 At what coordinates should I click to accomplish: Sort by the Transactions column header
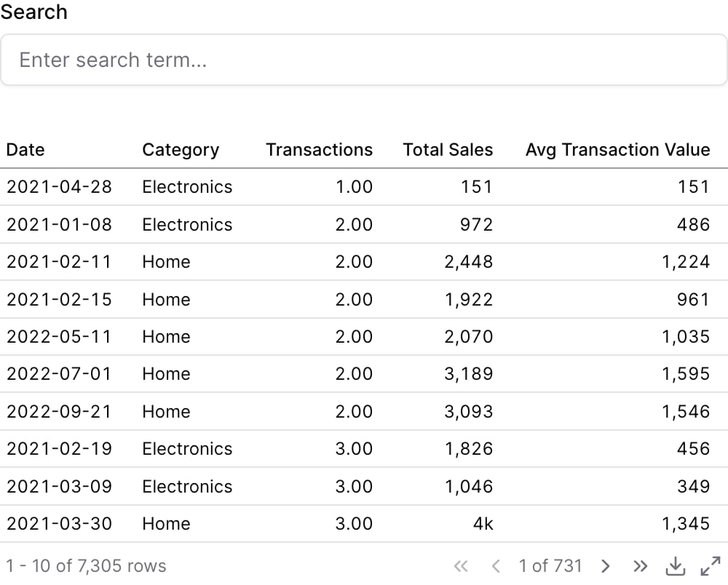coord(319,150)
